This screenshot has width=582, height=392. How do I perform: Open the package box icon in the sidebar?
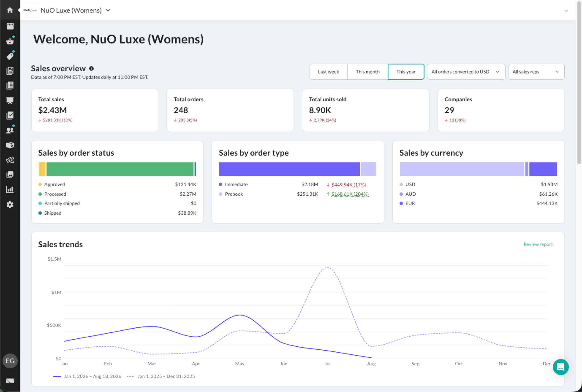coord(10,145)
